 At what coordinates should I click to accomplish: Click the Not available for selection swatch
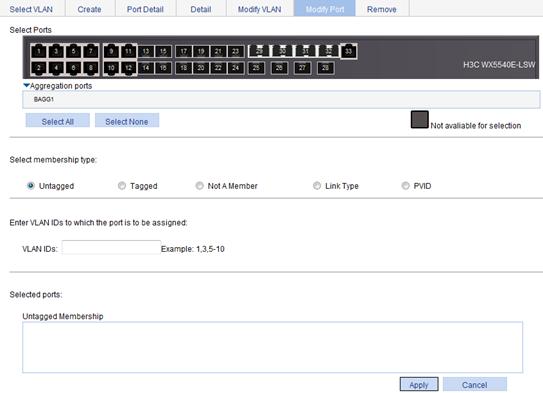tap(420, 119)
